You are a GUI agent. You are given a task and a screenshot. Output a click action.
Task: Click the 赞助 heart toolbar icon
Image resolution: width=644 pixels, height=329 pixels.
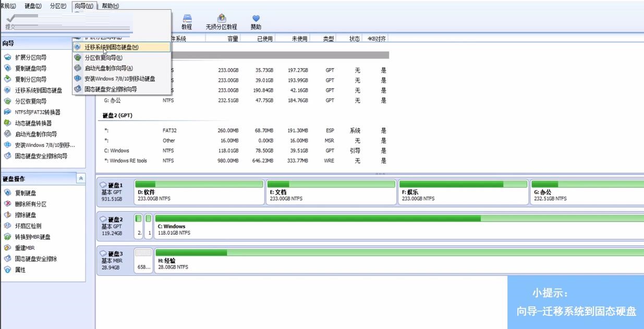point(256,22)
